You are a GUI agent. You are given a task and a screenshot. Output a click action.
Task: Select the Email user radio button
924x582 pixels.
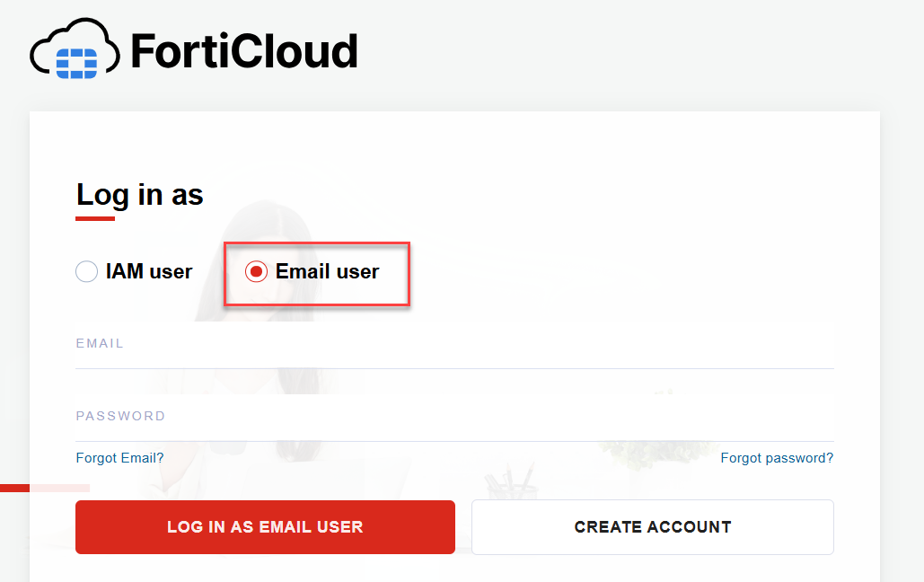click(x=256, y=271)
